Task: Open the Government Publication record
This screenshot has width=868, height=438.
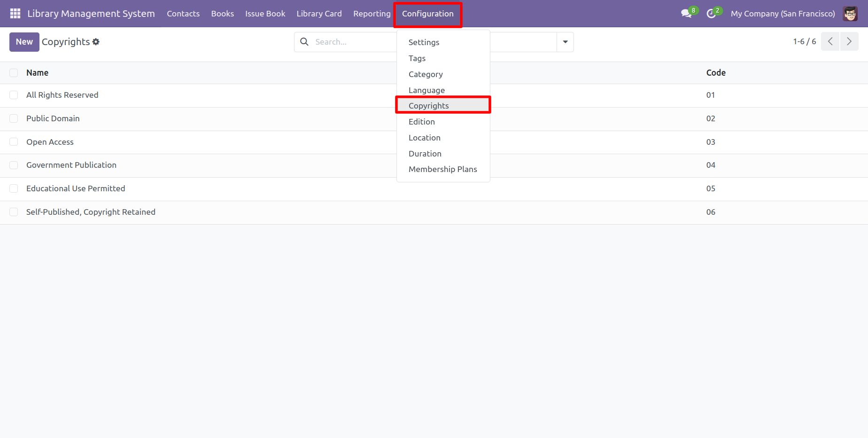Action: pos(71,165)
